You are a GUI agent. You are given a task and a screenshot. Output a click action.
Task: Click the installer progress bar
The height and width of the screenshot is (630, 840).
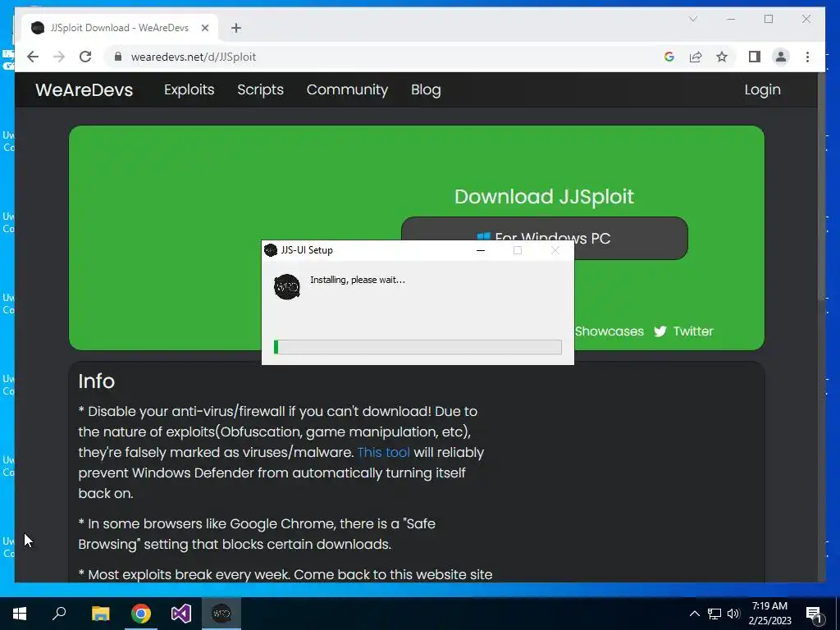tap(418, 347)
